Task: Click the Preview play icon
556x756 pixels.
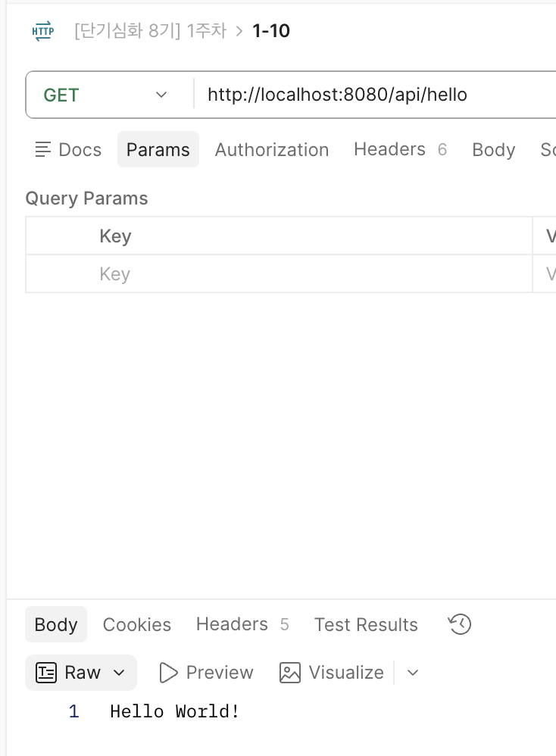Action: [168, 673]
